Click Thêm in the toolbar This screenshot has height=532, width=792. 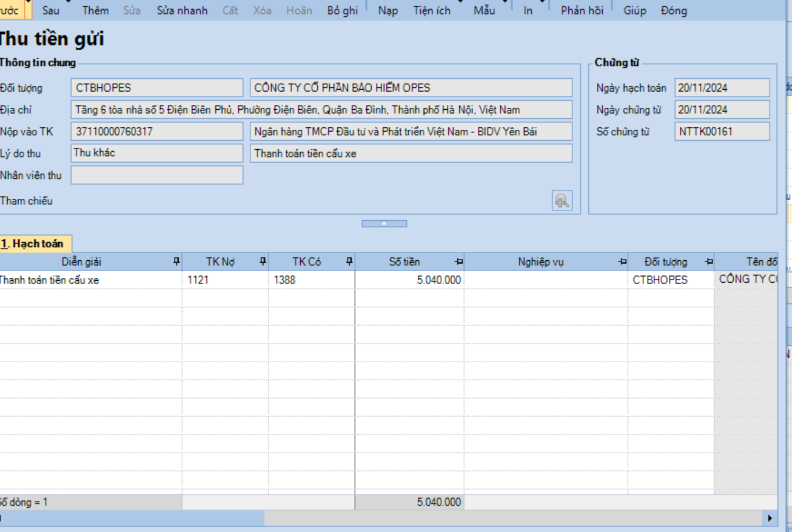[95, 10]
